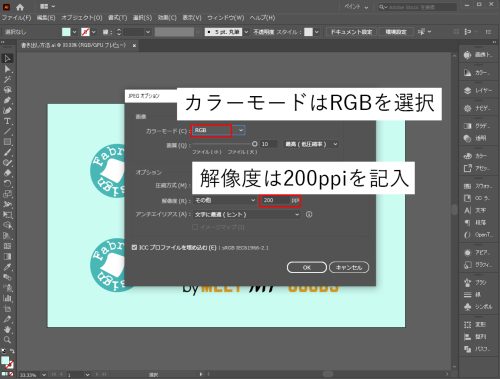Open the 解像度 その他 dropdown
This screenshot has width=500, height=379.
point(224,200)
